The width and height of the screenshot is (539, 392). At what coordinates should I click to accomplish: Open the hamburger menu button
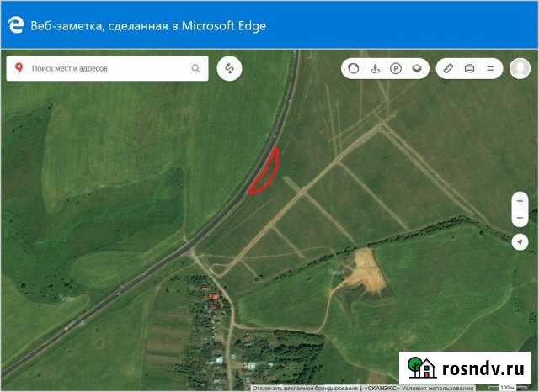click(490, 68)
